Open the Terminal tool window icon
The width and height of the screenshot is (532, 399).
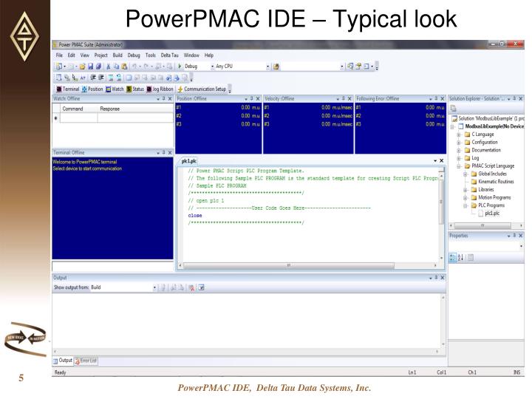tap(59, 89)
